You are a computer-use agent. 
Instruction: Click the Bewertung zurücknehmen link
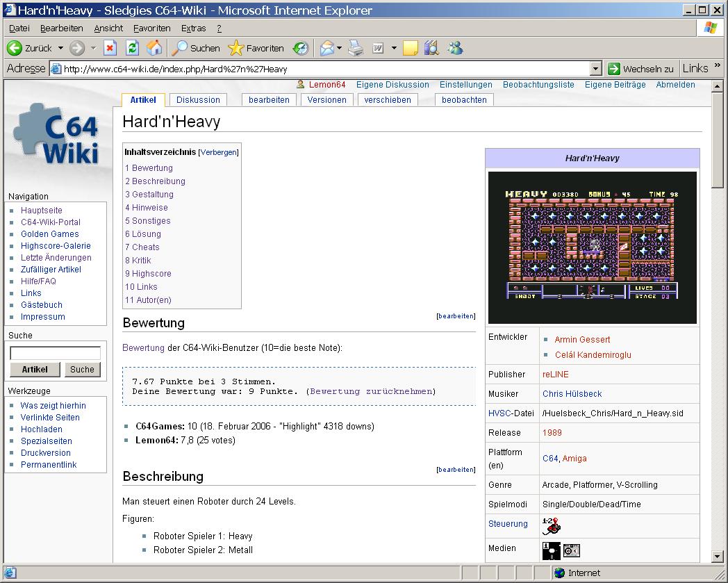point(371,391)
